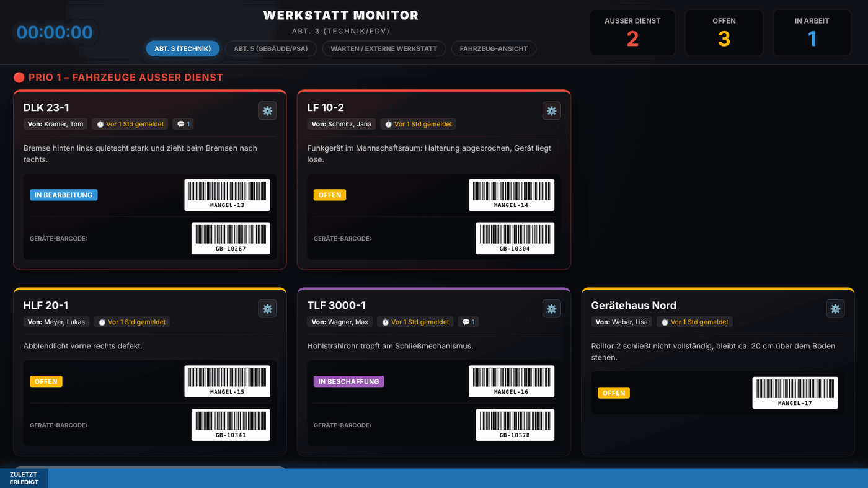The height and width of the screenshot is (488, 868).
Task: Open comment bubble on DLK 23-1 card
Action: 184,124
